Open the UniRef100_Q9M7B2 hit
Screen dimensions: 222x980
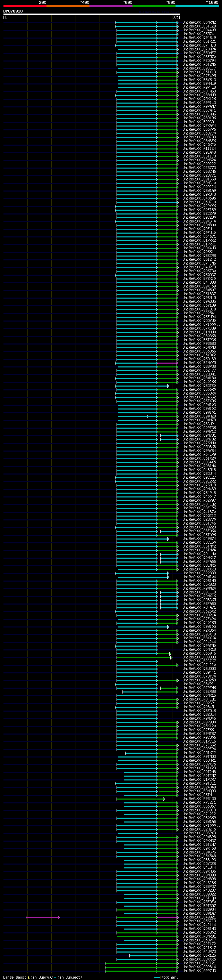pyautogui.click(x=199, y=439)
